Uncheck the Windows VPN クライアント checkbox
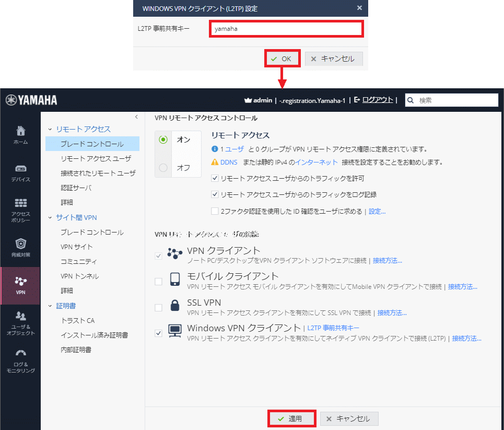The height and width of the screenshot is (430, 504). pyautogui.click(x=159, y=333)
